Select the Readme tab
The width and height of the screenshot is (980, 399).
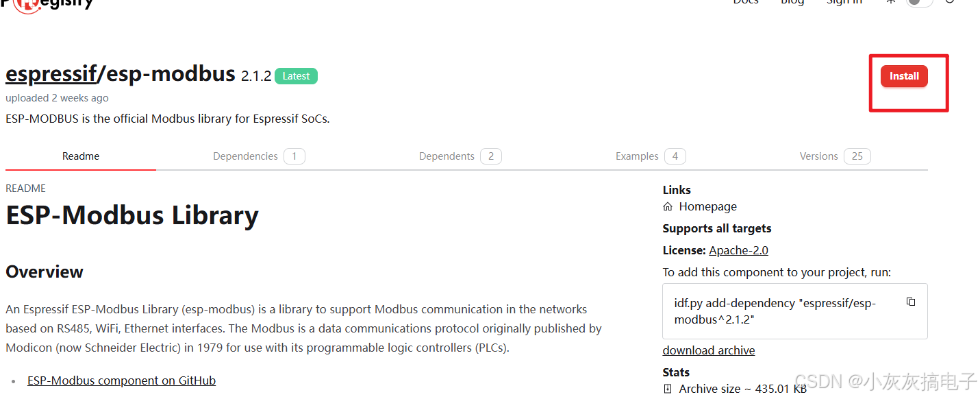click(x=81, y=156)
